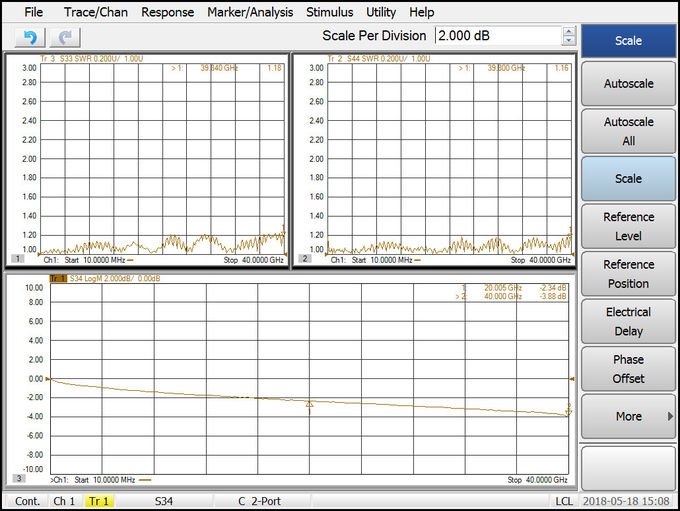Select the Tr 1 trace label
The height and width of the screenshot is (511, 680).
(x=58, y=278)
